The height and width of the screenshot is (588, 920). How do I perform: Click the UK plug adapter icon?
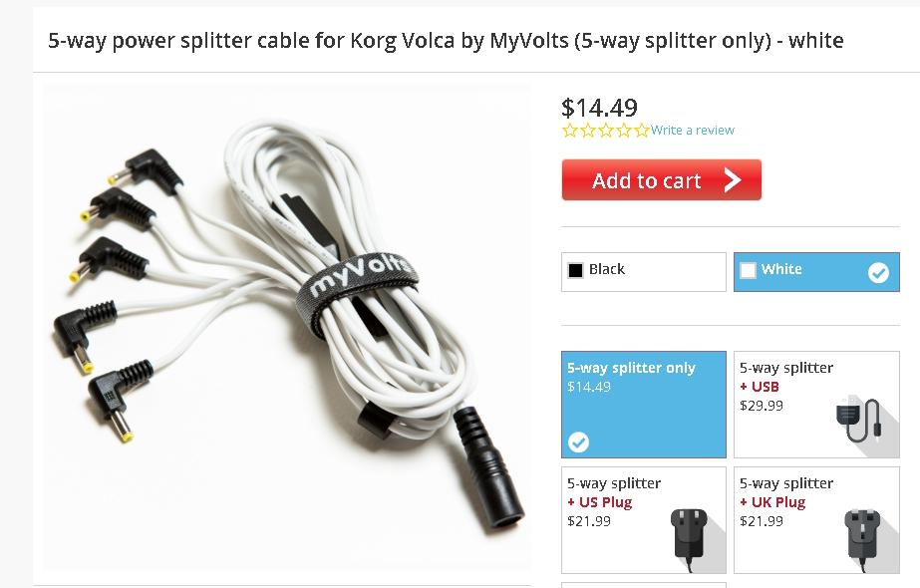pos(863,538)
